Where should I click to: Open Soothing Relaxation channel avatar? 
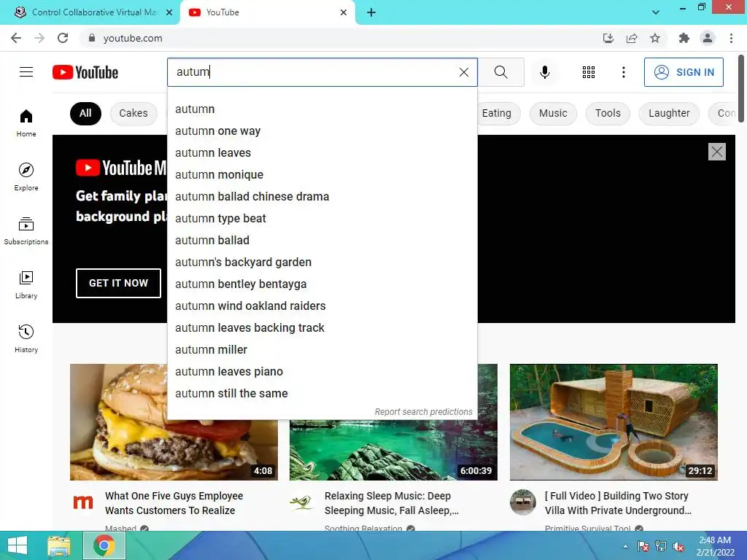pos(303,502)
